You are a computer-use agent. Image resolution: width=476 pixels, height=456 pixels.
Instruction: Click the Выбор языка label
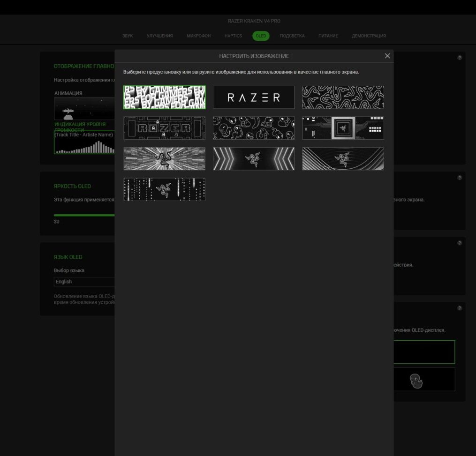click(x=69, y=270)
